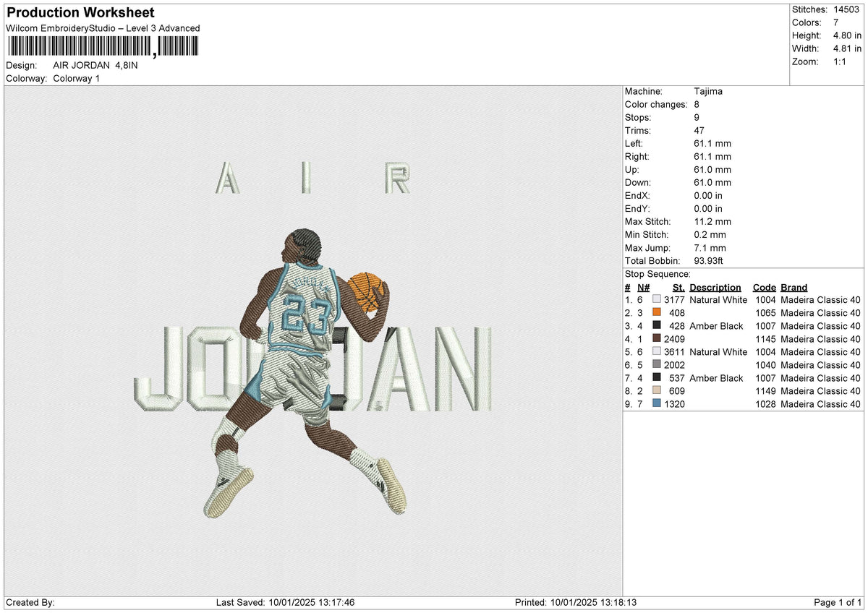This screenshot has width=868, height=613.
Task: Click the Stops value '9'
Action: click(697, 117)
